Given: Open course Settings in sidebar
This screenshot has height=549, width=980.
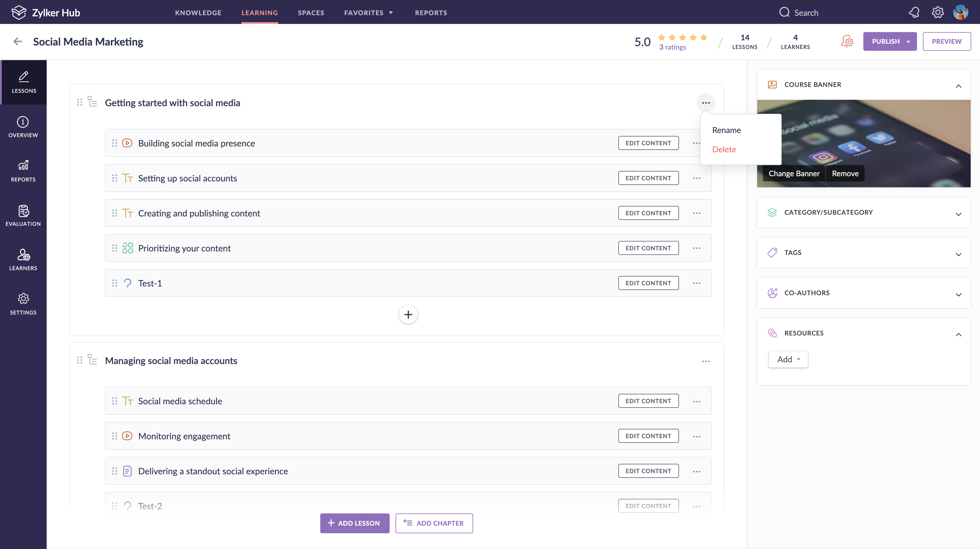Looking at the screenshot, I should [23, 304].
